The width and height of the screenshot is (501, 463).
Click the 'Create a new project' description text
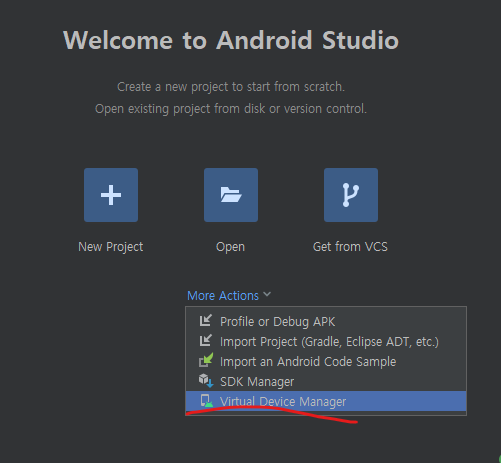[231, 87]
